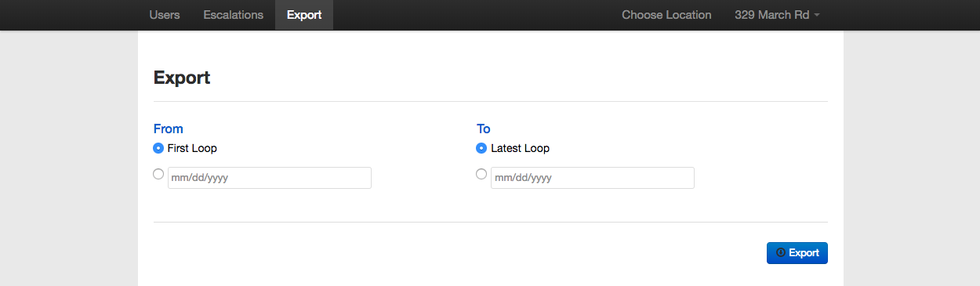
Task: Go to the Escalations nav item
Action: click(x=233, y=15)
